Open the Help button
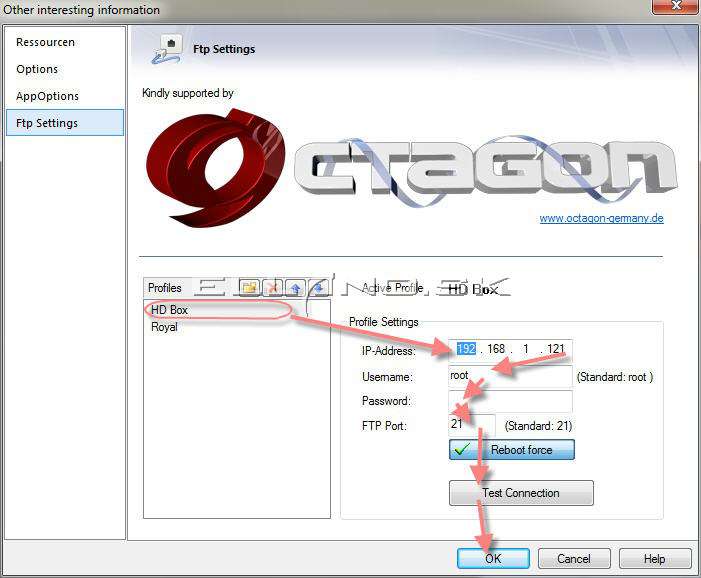This screenshot has height=578, width=701. 655,559
